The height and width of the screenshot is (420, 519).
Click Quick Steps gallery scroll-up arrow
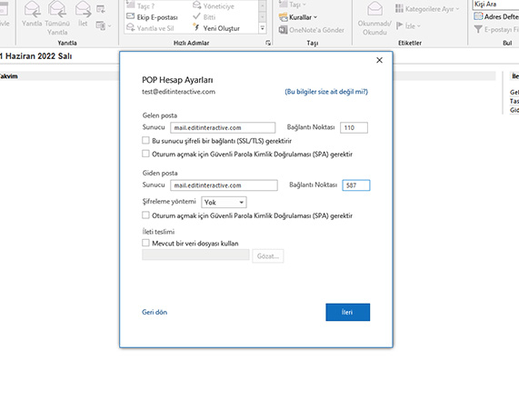[262, 5]
